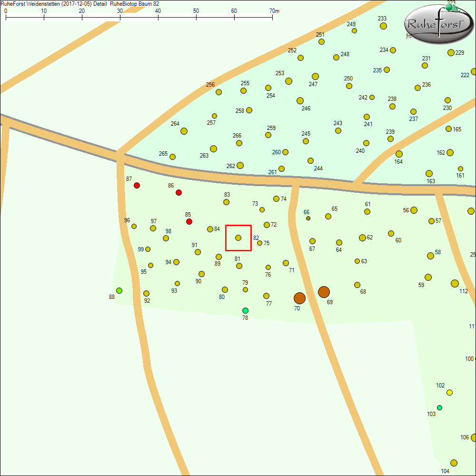Click the green tree marker 78
This screenshot has height=476, width=476.
coord(245,310)
